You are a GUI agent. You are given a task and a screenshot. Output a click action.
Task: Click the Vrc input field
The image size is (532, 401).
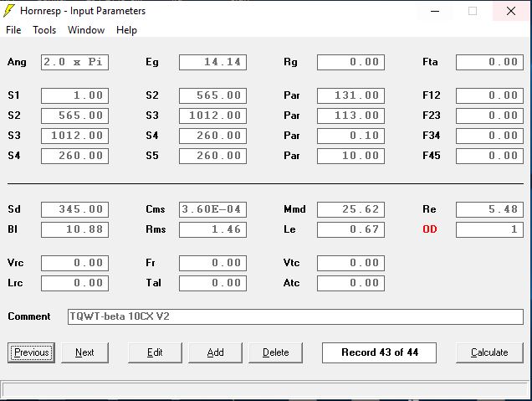(x=74, y=263)
